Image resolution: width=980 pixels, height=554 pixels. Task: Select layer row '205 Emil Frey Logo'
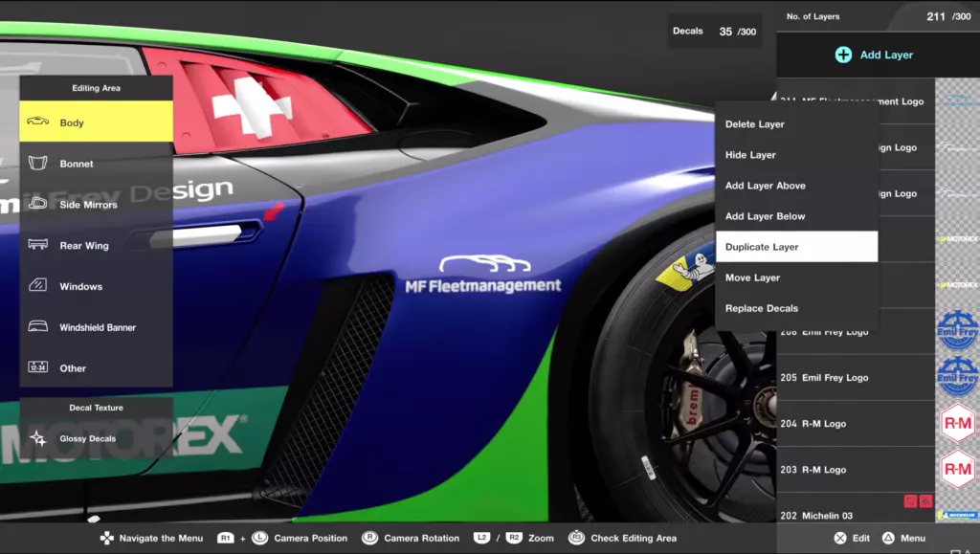[x=856, y=377]
